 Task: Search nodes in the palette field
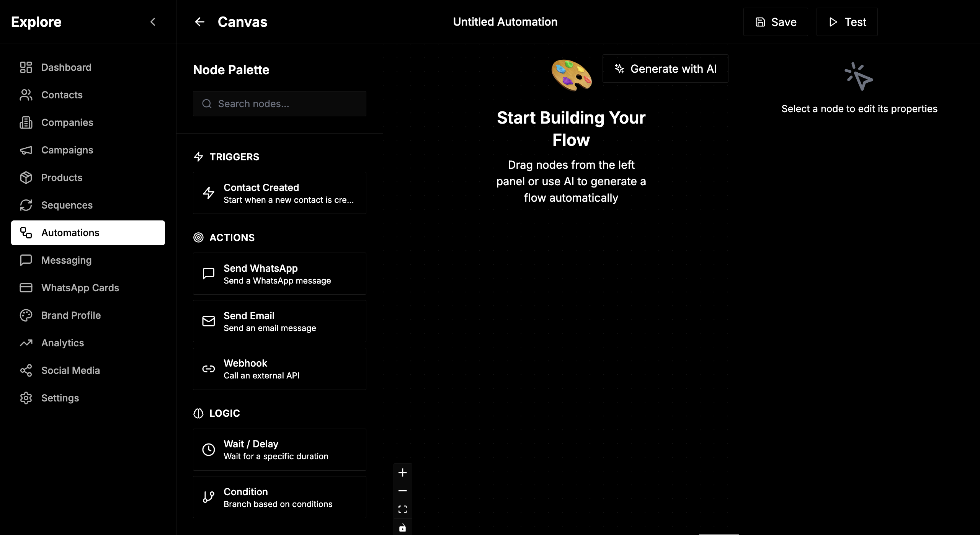tap(279, 104)
